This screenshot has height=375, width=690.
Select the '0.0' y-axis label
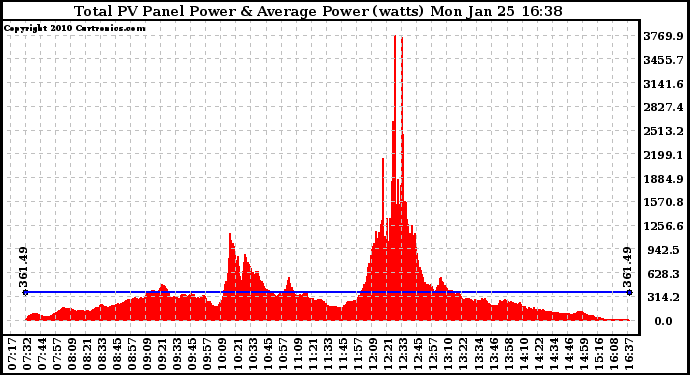coord(664,321)
